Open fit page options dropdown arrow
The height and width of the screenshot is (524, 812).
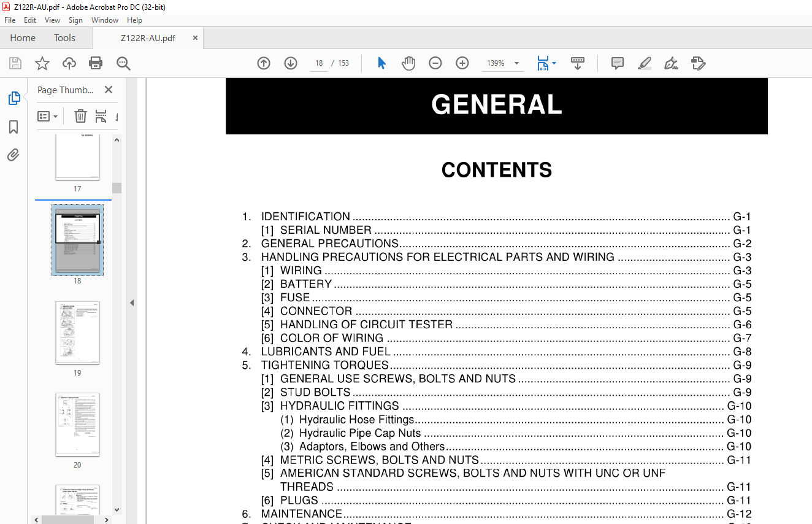pos(554,63)
